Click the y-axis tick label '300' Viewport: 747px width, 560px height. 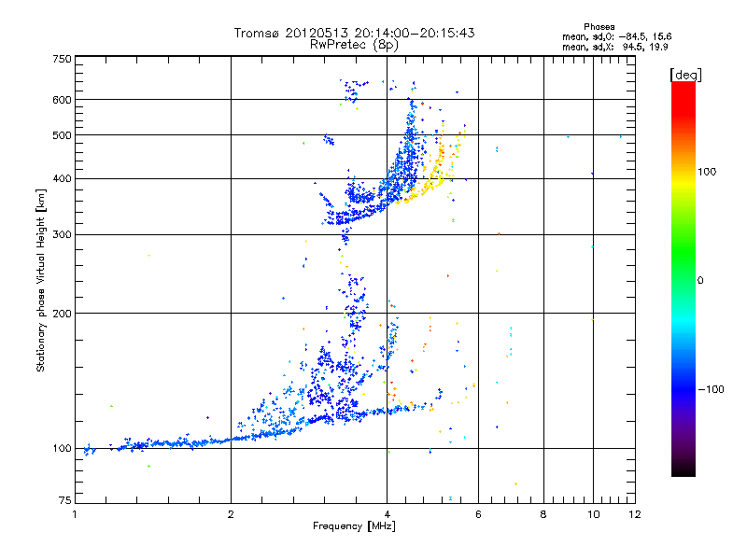click(62, 234)
